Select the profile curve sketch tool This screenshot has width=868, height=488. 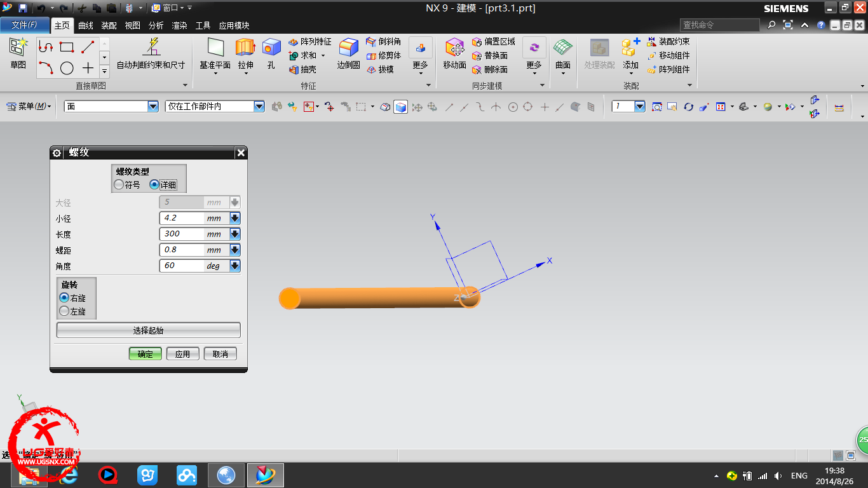click(45, 47)
